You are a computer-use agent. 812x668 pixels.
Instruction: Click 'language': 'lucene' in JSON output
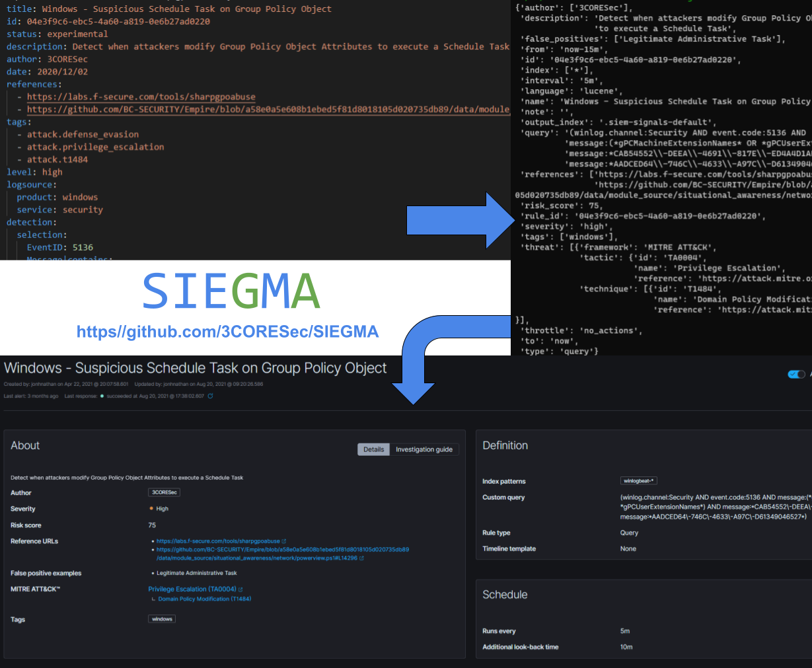572,91
